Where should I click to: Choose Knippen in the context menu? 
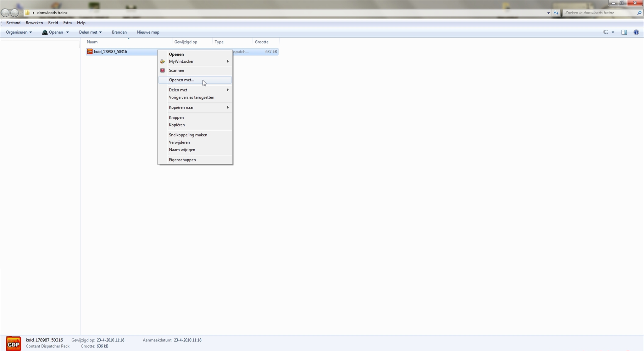click(x=195, y=117)
